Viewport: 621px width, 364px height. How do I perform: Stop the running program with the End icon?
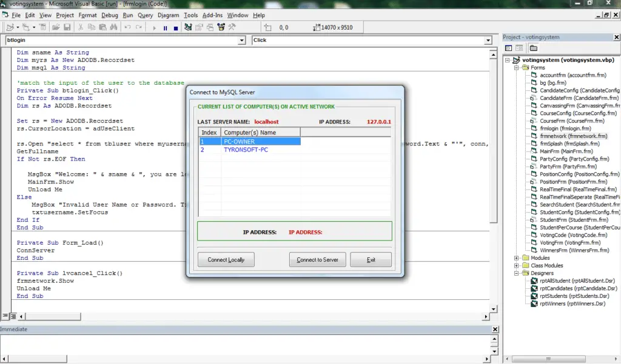coord(175,27)
